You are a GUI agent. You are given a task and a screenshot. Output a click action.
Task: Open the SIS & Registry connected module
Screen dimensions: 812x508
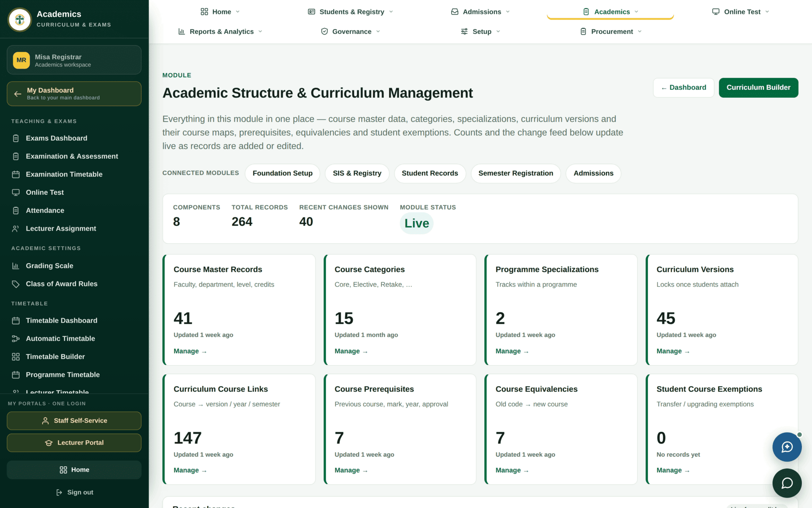click(x=357, y=174)
